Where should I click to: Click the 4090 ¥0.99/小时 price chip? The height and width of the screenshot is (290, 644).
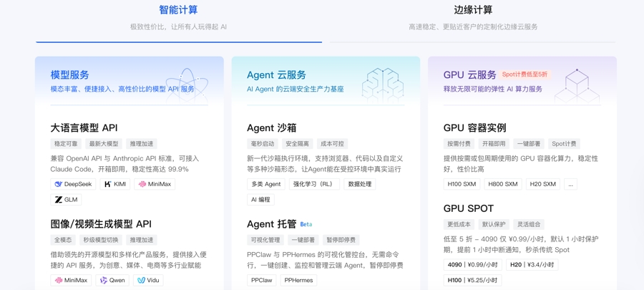click(x=472, y=264)
